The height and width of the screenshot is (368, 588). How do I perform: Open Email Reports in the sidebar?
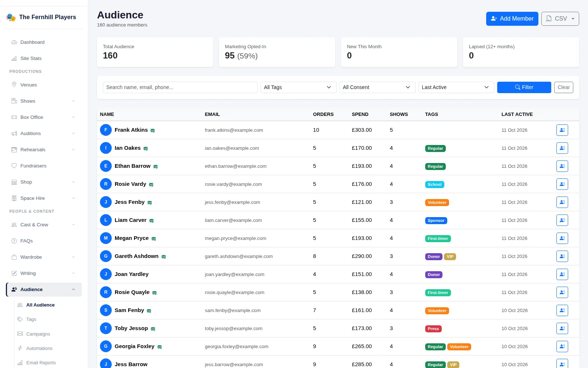coord(41,362)
